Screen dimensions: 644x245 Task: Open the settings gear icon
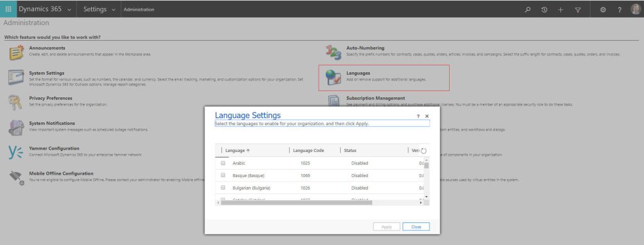tap(603, 9)
